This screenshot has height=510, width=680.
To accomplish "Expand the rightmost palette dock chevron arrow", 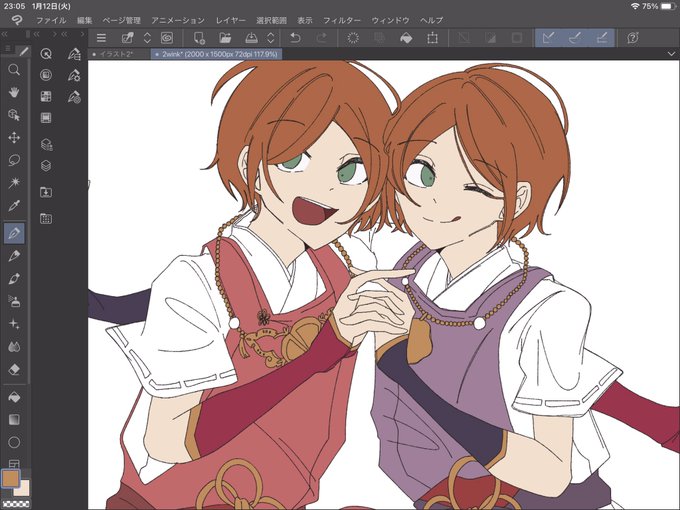I will click(x=82, y=34).
